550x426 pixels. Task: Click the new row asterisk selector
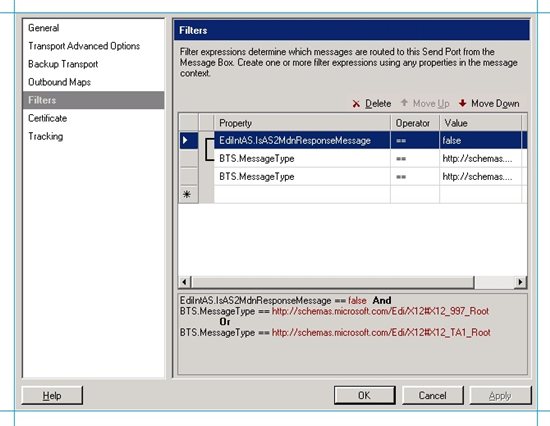tap(189, 194)
